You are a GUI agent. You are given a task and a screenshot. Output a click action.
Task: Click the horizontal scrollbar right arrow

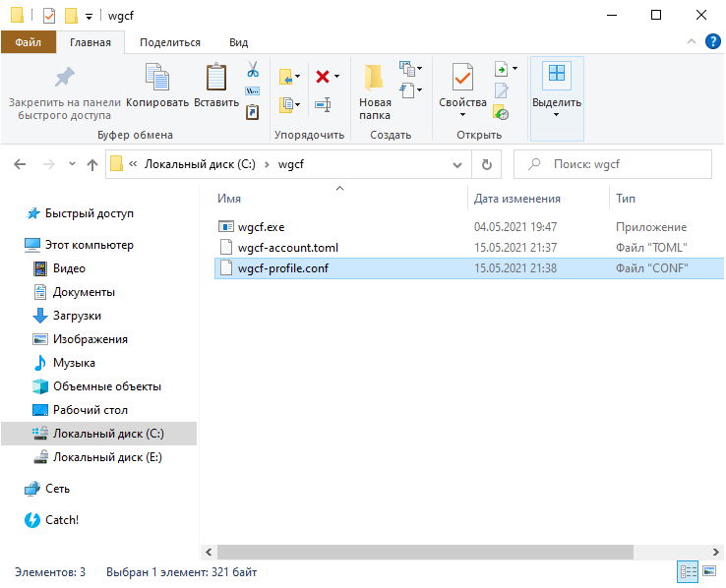click(716, 552)
